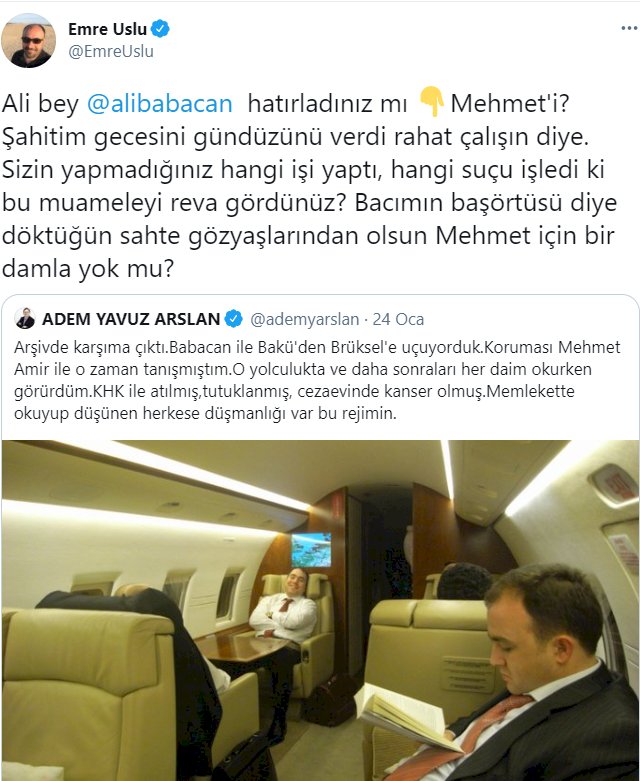Click the ADEM YAVUZ ARSLAN name
640x781 pixels.
click(131, 319)
